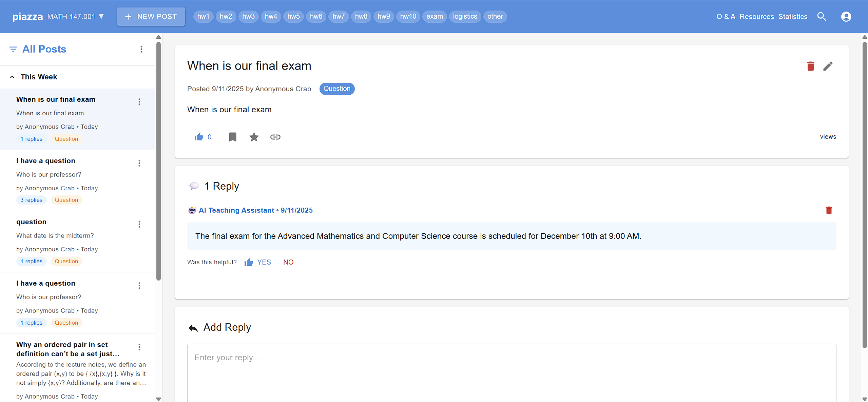Delete the AI Teaching Assistant reply
Screen dimensions: 868x402
click(x=829, y=210)
